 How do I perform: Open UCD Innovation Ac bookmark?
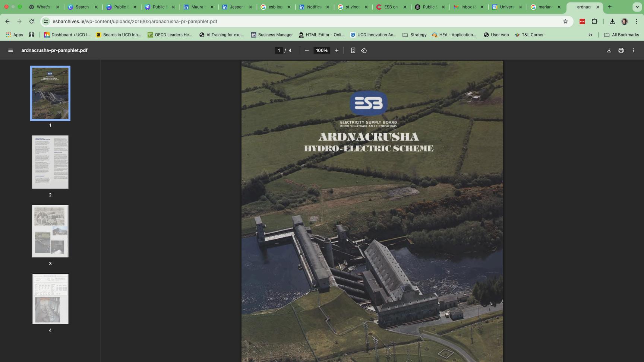click(x=373, y=35)
